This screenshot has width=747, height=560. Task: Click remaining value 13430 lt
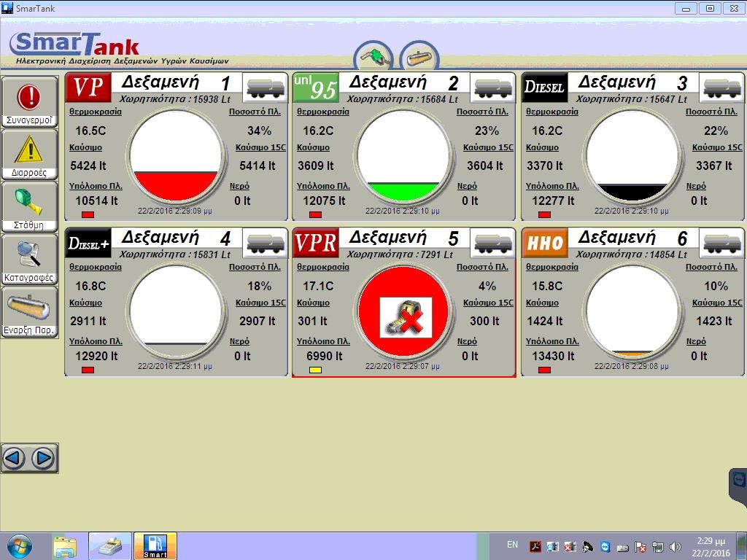pos(553,356)
